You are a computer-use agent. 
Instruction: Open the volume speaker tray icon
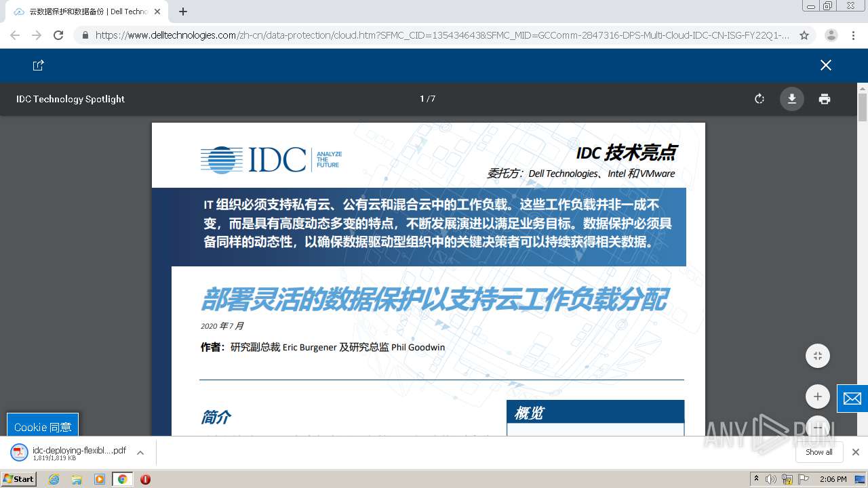[771, 479]
